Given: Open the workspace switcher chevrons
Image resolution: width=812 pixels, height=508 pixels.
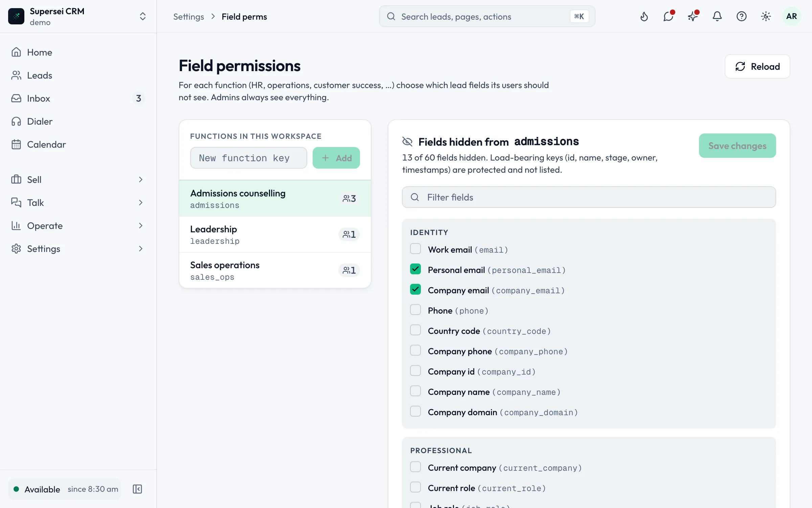Looking at the screenshot, I should [142, 16].
